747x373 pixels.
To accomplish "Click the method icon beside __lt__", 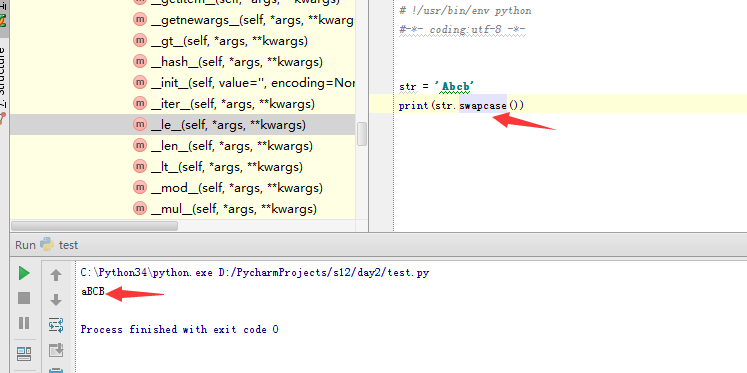I will (x=140, y=166).
